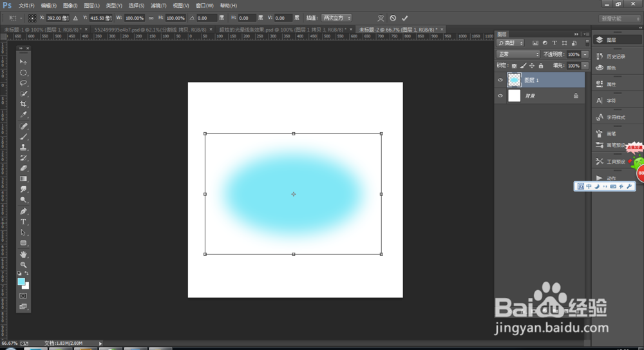Viewport: 644px width, 350px height.
Task: Select the Clone Stamp tool
Action: (23, 147)
